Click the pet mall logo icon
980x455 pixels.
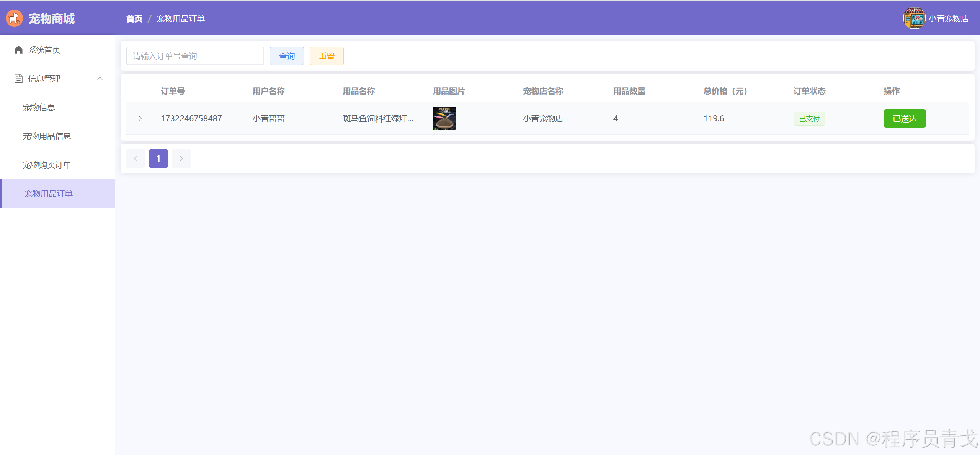[x=14, y=18]
